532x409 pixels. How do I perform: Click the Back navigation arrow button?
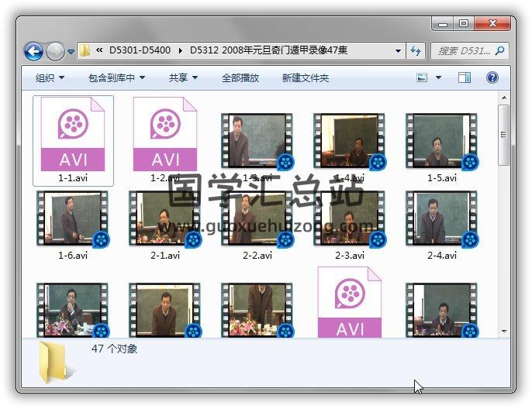(x=33, y=52)
